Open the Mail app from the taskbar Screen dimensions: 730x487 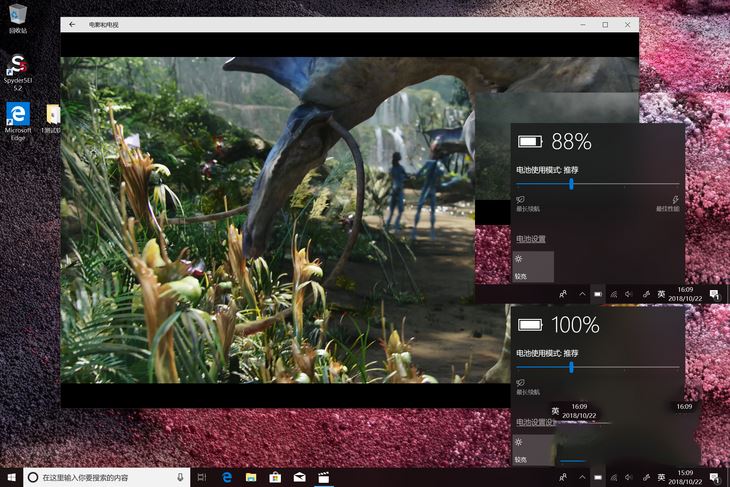[x=299, y=477]
